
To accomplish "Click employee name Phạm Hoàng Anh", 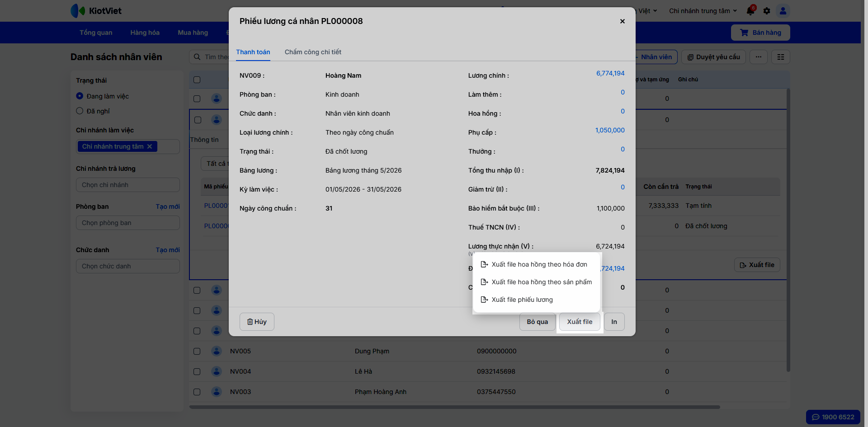I will click(x=381, y=392).
